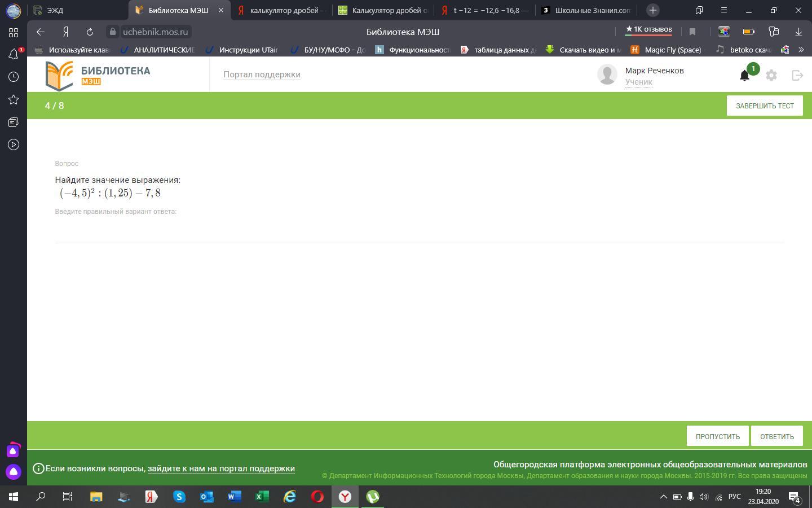Open settings gear in Library header
The image size is (812, 508).
[x=771, y=75]
